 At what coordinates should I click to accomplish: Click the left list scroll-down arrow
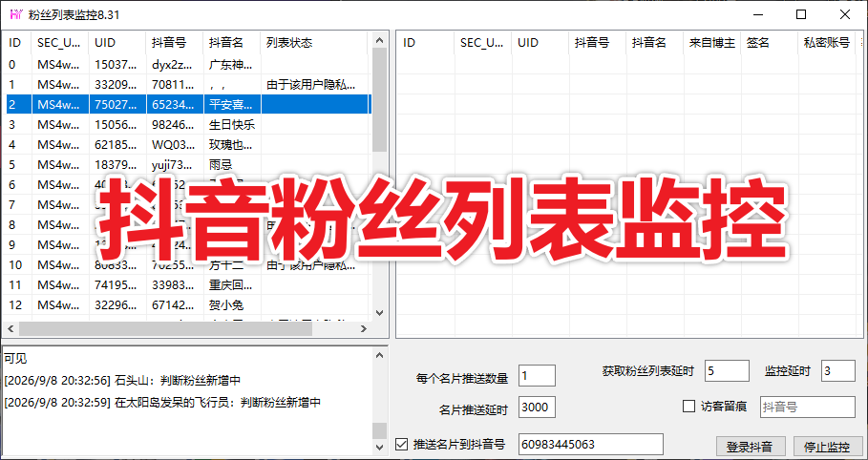pyautogui.click(x=379, y=313)
